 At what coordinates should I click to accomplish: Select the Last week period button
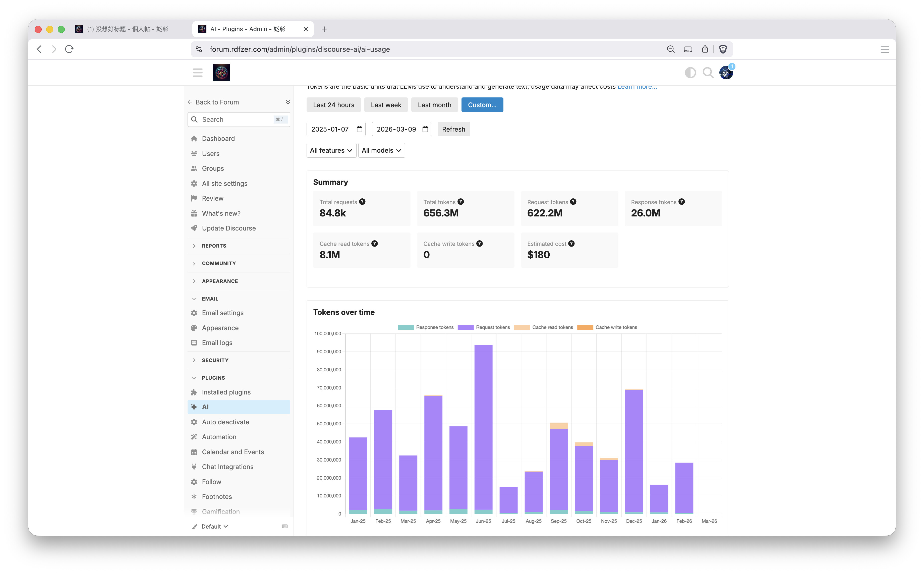tap(386, 105)
